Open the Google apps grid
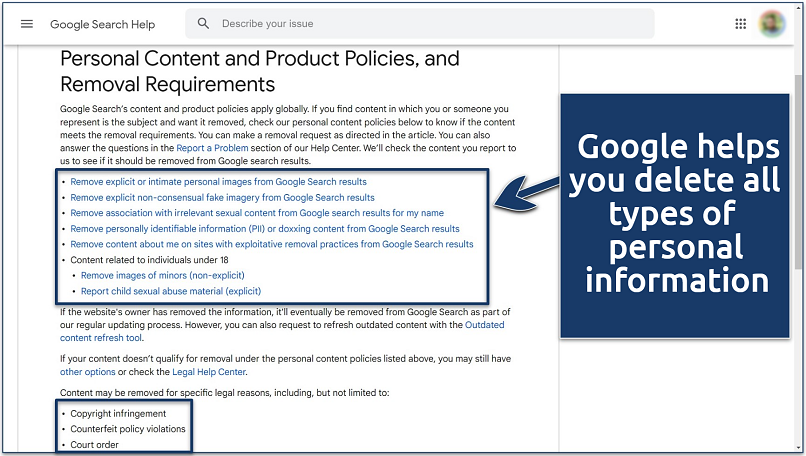This screenshot has height=456, width=806. click(741, 24)
